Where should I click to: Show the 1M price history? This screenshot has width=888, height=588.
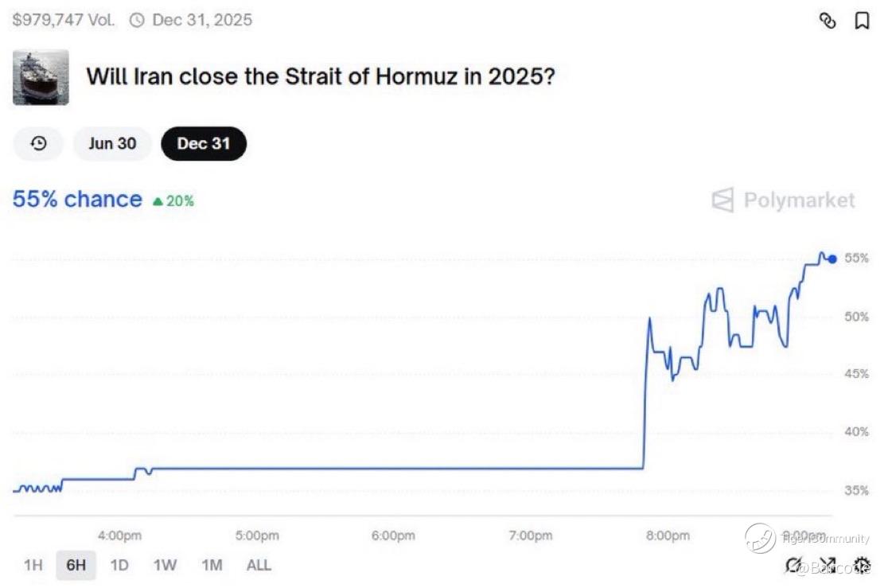[212, 566]
